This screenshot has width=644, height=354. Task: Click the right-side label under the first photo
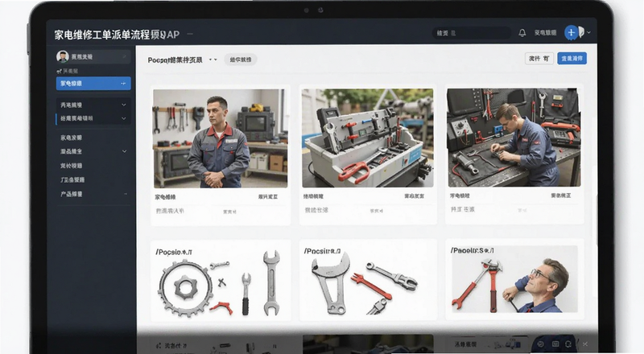pos(268,197)
